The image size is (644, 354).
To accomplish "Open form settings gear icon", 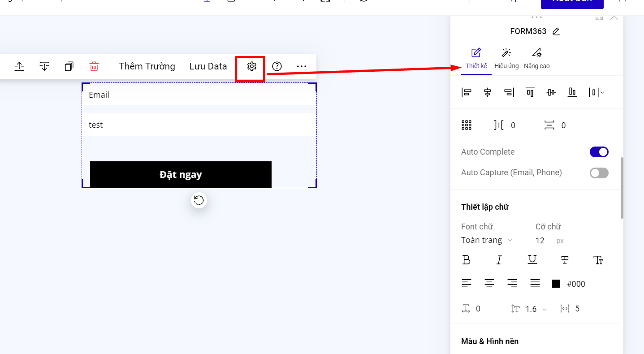I will [251, 66].
